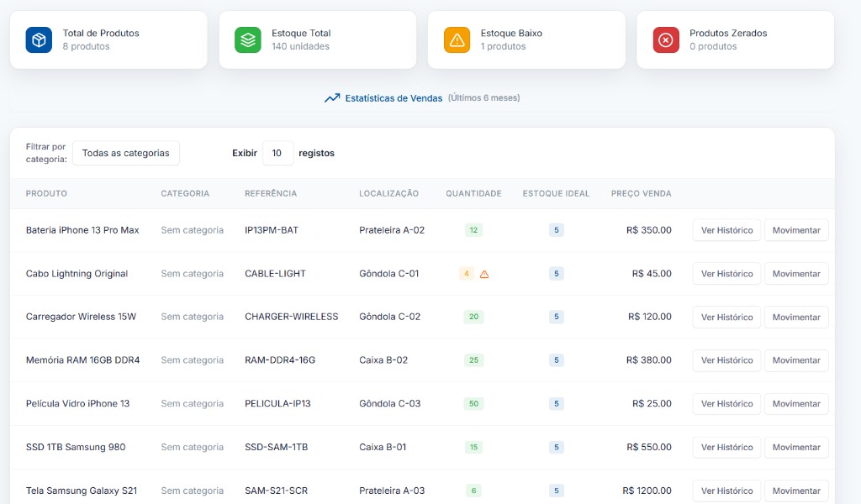The height and width of the screenshot is (504, 861).
Task: Click Movimentar for Cabo Lightning Original
Action: (796, 274)
